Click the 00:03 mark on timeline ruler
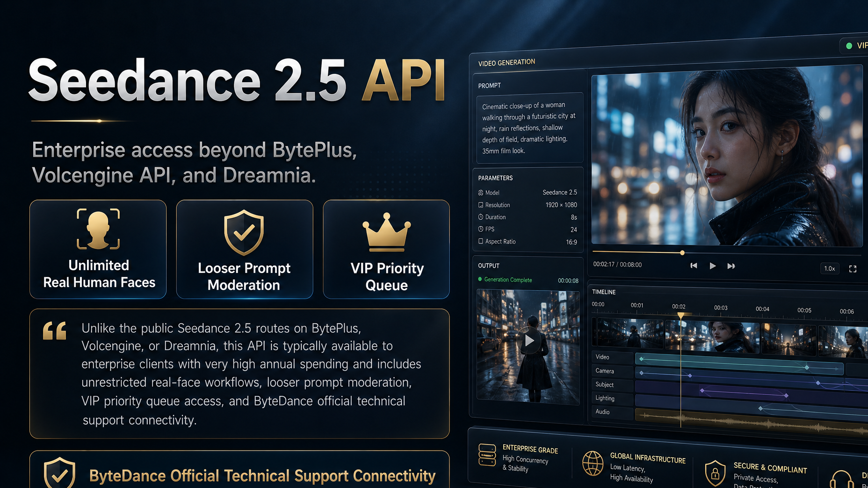The width and height of the screenshot is (868, 488). tap(721, 308)
